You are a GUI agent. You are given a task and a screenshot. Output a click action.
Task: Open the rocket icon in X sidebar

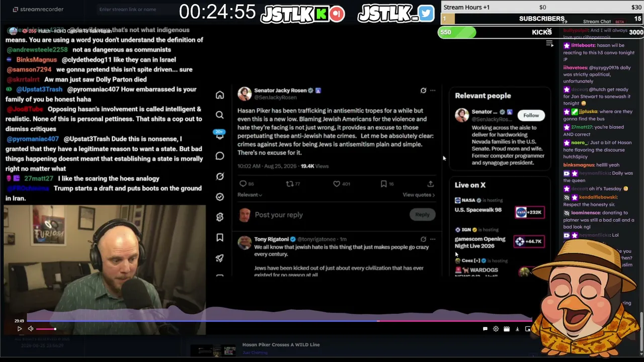click(220, 258)
